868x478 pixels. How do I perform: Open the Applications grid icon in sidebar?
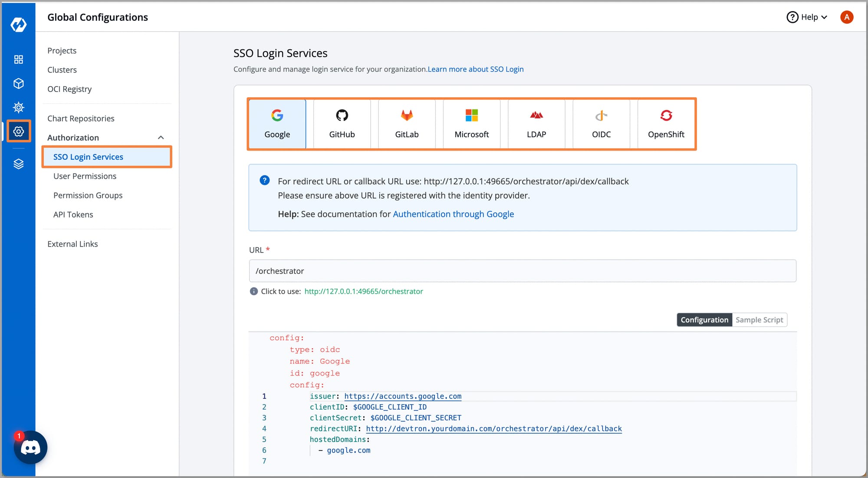18,59
